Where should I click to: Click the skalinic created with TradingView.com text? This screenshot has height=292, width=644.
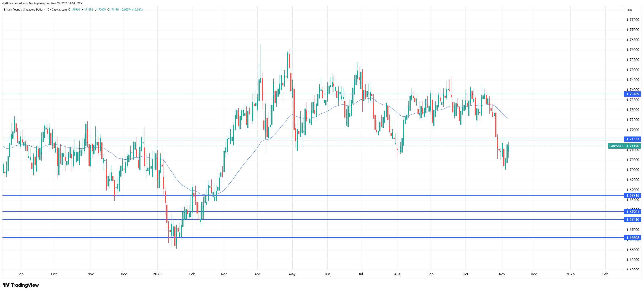click(x=43, y=3)
